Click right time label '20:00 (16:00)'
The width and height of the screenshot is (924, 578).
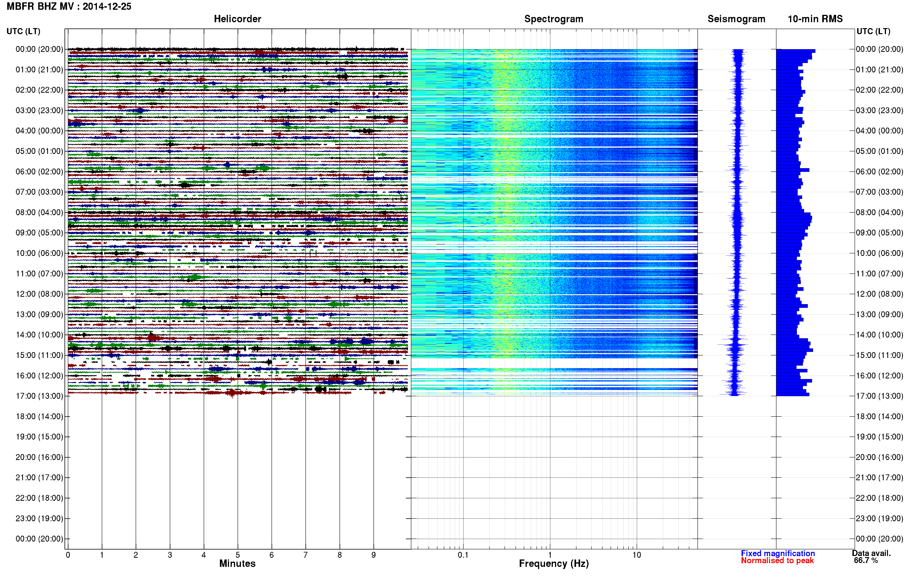click(879, 457)
